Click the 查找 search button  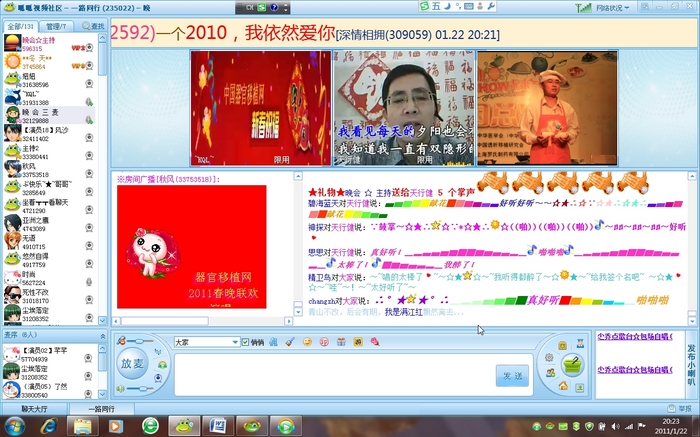[92, 26]
